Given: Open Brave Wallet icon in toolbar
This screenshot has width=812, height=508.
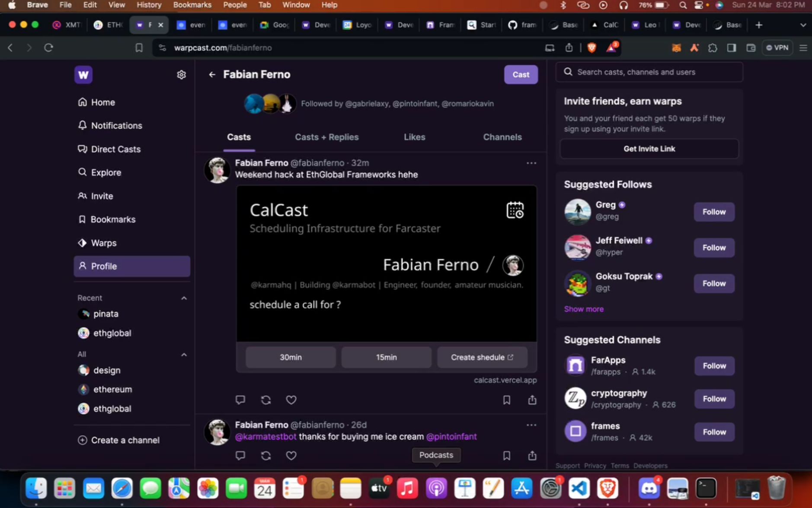Looking at the screenshot, I should [751, 48].
